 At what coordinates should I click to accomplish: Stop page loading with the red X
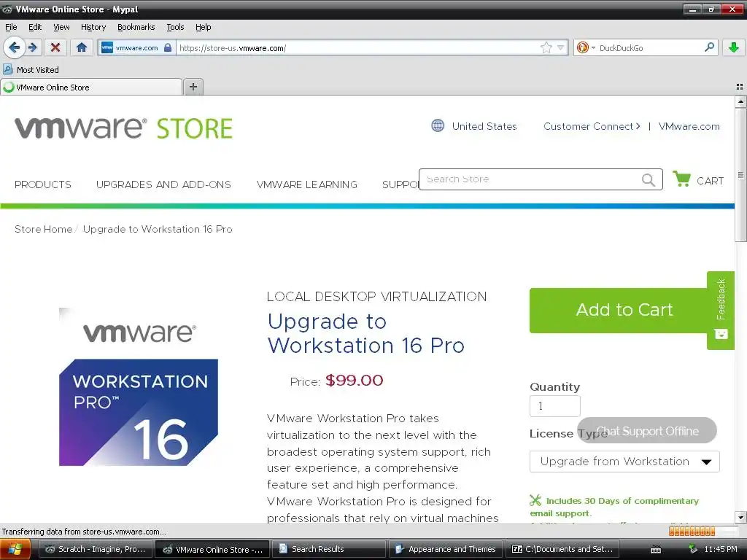55,47
